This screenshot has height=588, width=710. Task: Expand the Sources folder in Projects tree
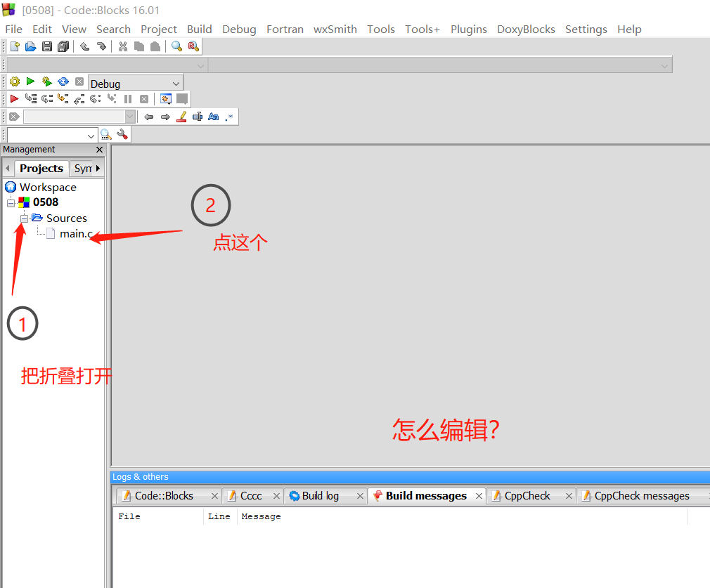click(25, 218)
